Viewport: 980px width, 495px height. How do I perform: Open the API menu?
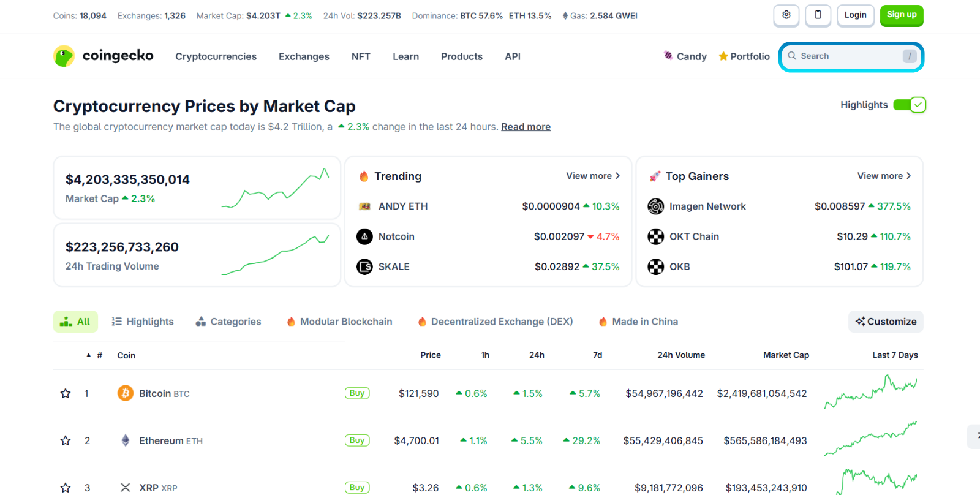point(513,56)
